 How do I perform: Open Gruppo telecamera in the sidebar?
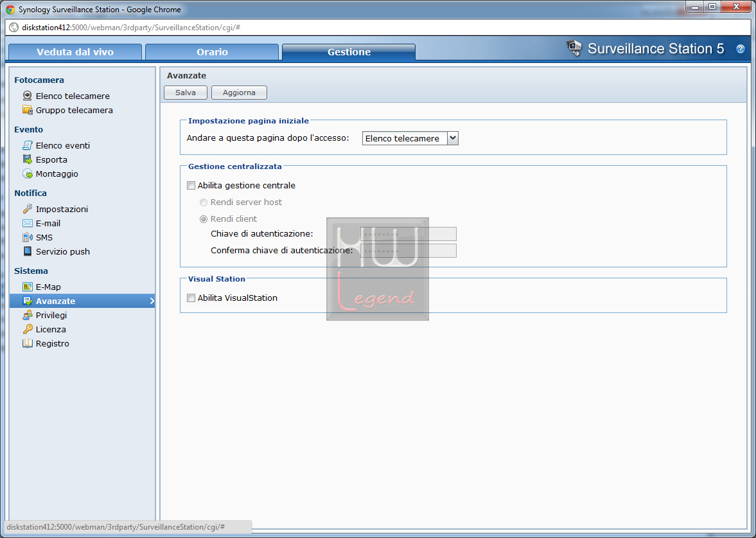coord(75,110)
